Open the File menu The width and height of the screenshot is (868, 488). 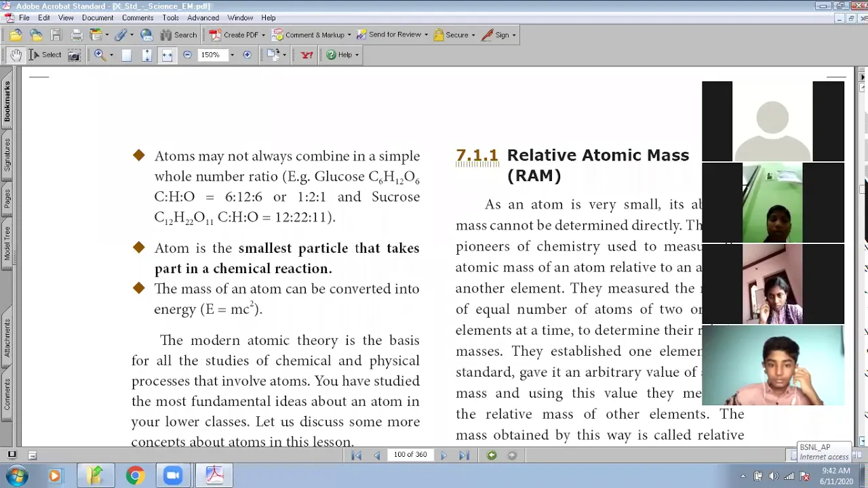pos(24,18)
